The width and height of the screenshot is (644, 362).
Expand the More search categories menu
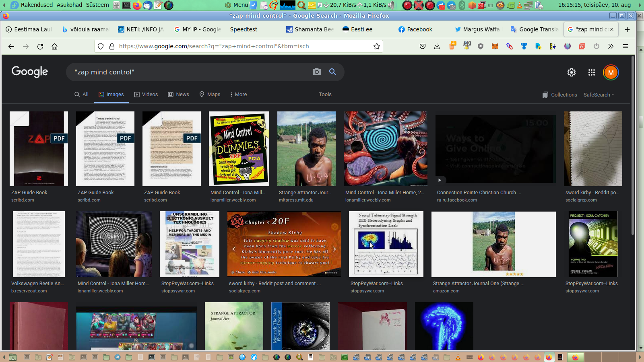[238, 95]
